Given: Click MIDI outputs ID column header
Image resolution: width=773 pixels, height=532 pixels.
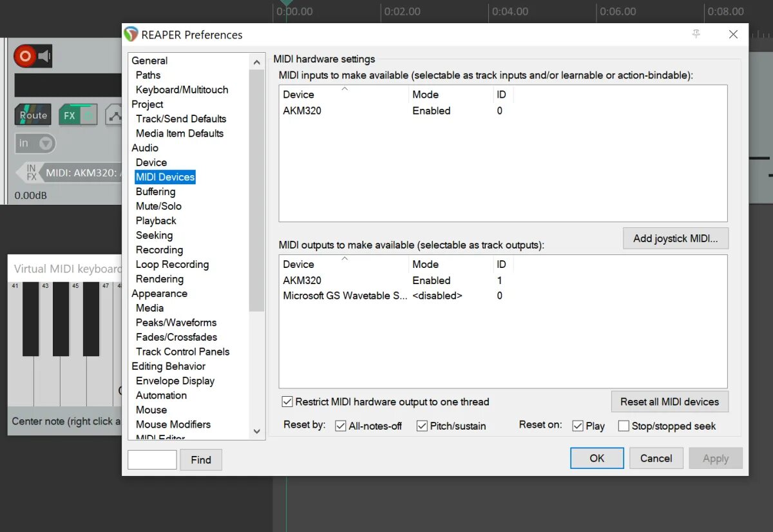Looking at the screenshot, I should 503,264.
